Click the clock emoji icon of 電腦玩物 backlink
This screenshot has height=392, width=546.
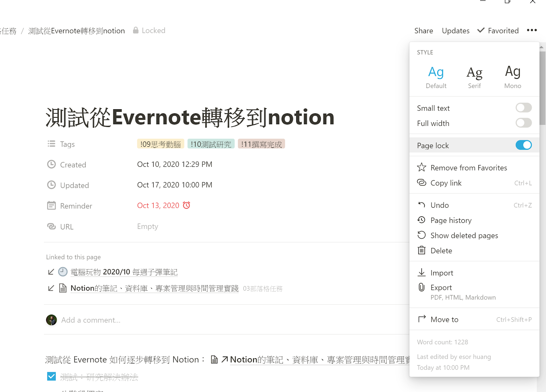63,272
